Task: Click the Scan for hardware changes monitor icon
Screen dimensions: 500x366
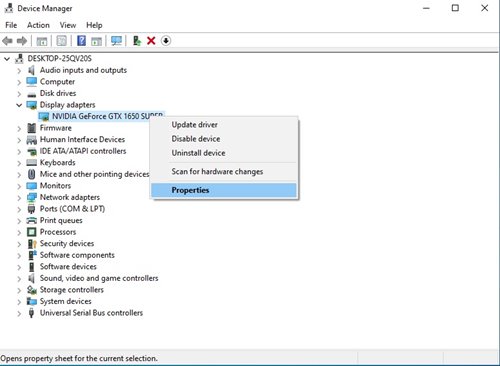Action: click(116, 41)
